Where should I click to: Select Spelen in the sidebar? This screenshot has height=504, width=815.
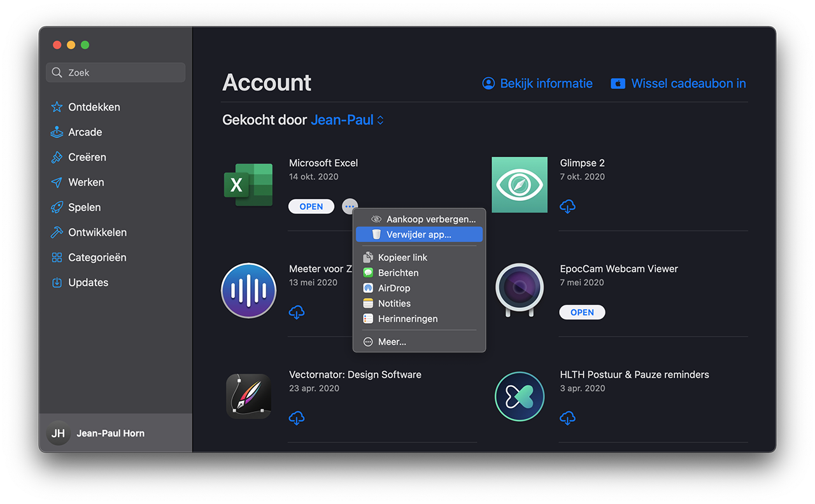(76, 207)
